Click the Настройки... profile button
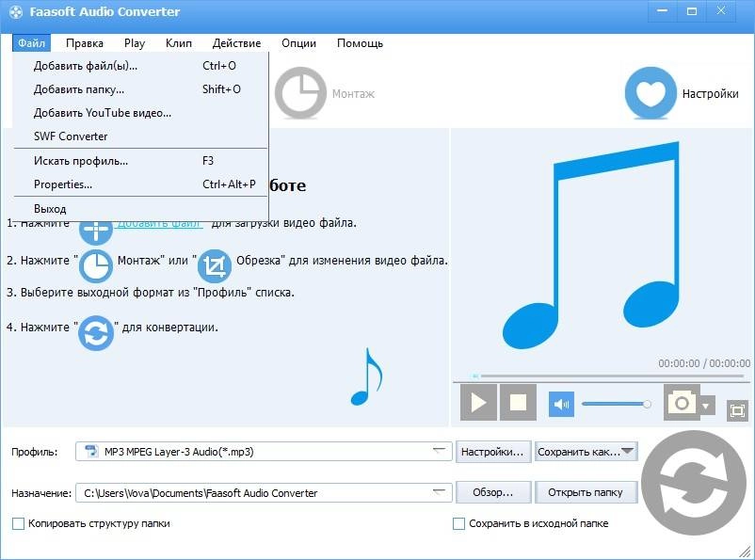This screenshot has width=755, height=560. 493,452
